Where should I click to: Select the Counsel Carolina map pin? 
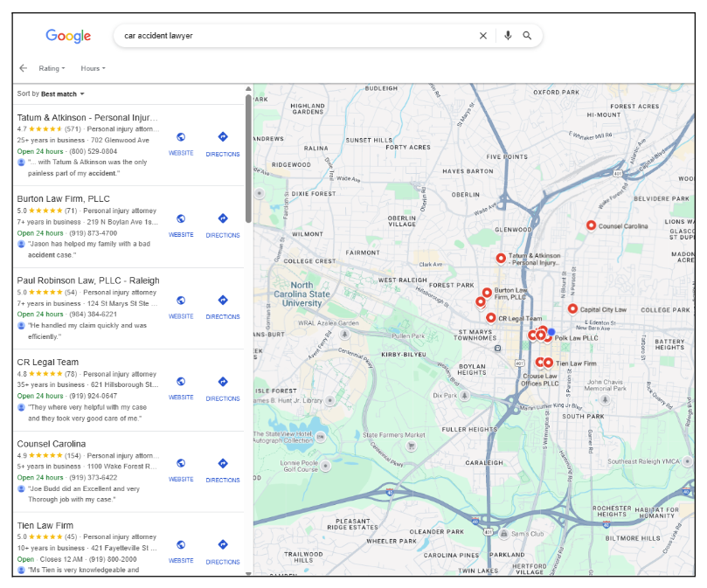click(x=591, y=225)
